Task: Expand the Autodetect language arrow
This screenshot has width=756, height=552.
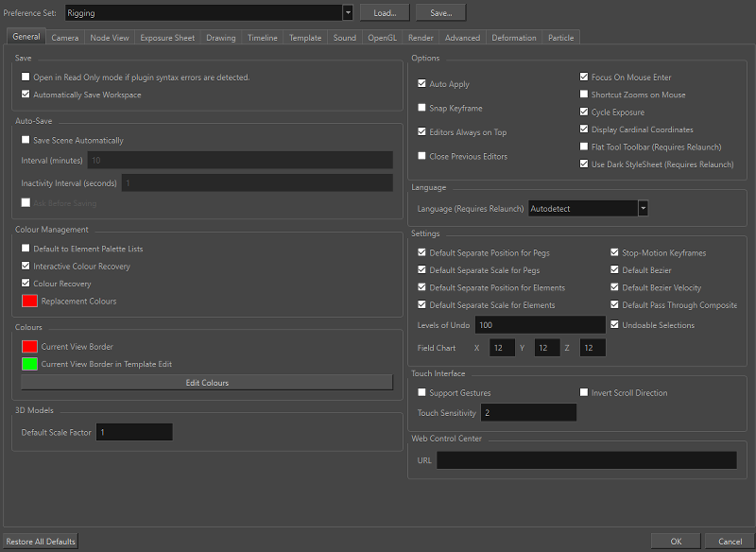Action: point(644,207)
